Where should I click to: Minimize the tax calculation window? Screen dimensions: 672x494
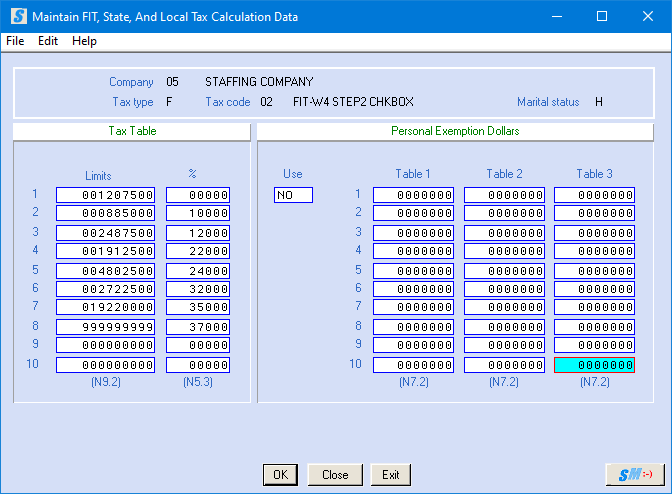(556, 17)
